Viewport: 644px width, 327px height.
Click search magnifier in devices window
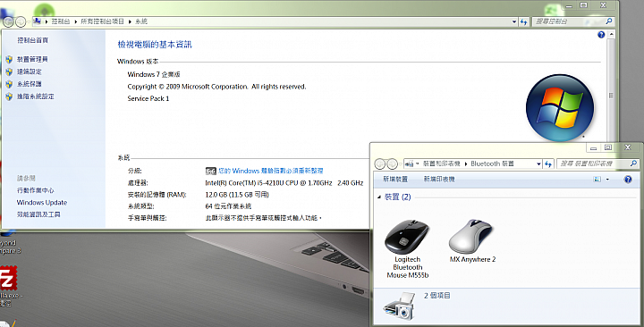point(633,163)
